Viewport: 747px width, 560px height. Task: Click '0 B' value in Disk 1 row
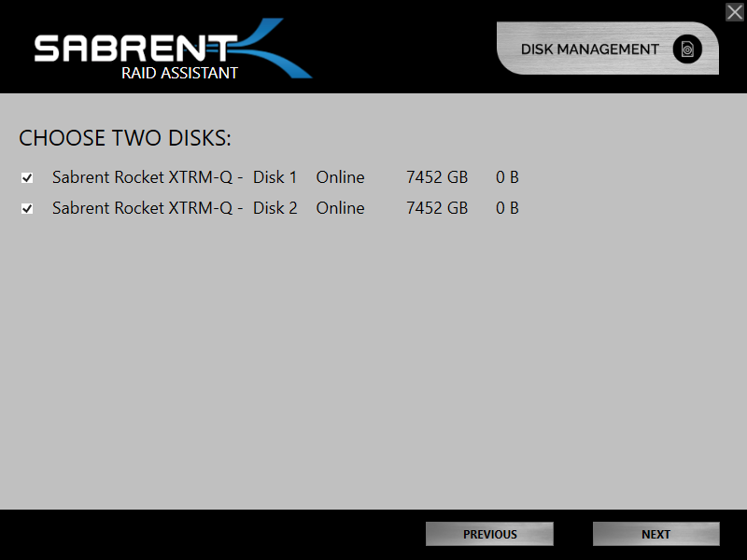[507, 177]
